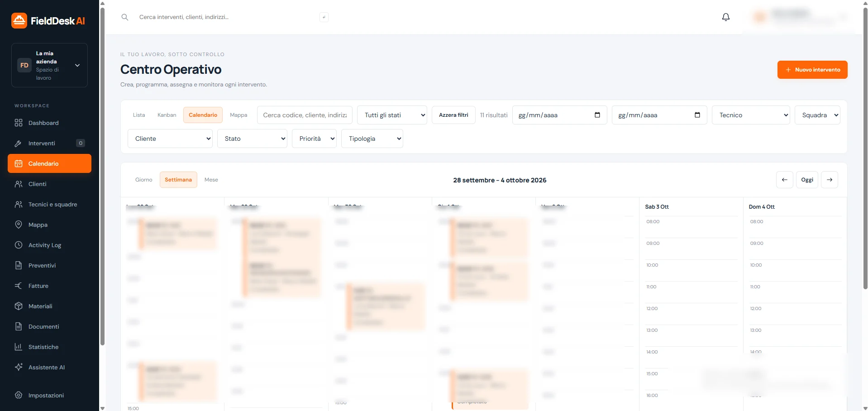
Task: Click the Nuovo intervento button
Action: click(812, 70)
